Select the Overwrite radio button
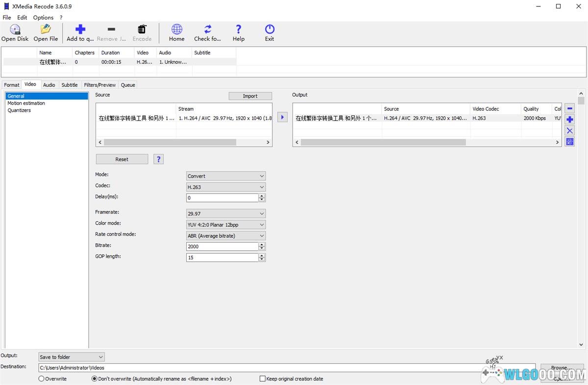588x385 pixels. (x=42, y=379)
